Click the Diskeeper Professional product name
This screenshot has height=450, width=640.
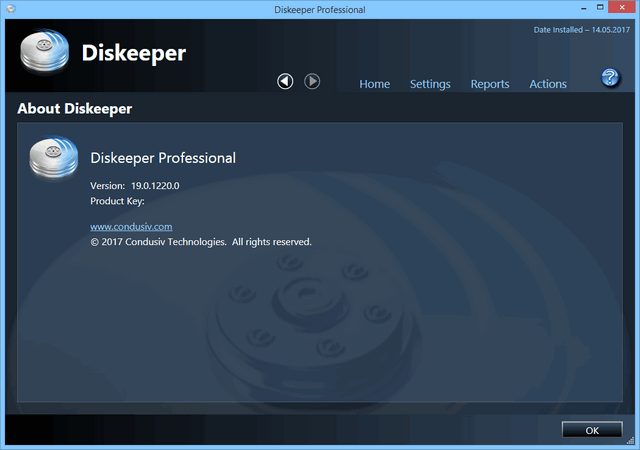(x=163, y=158)
